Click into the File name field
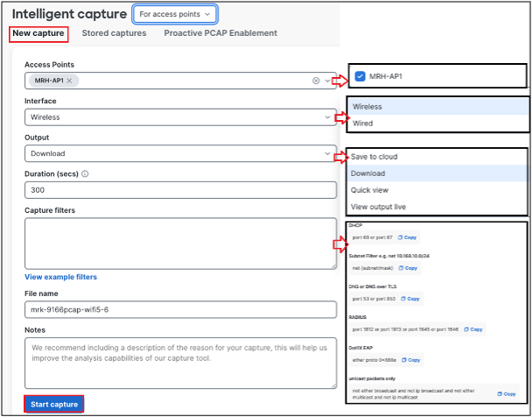The image size is (532, 417). coord(180,309)
